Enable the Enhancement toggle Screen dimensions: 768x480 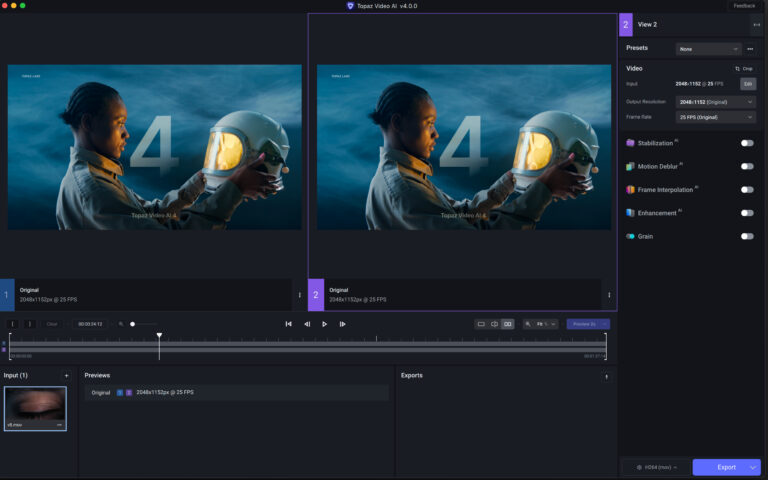pyautogui.click(x=747, y=213)
